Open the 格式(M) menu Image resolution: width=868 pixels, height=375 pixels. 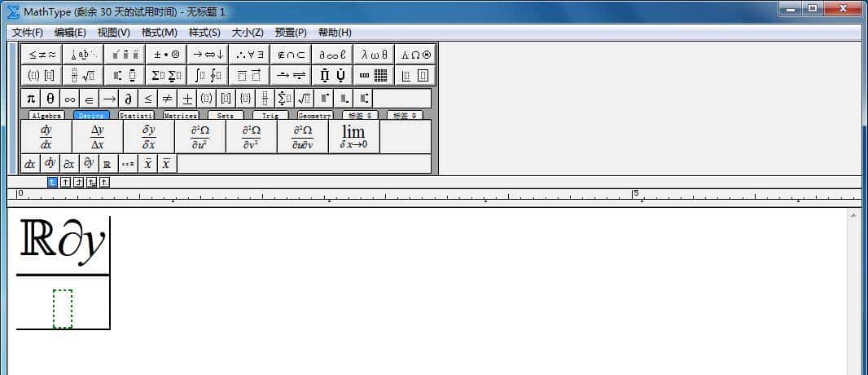pyautogui.click(x=160, y=33)
